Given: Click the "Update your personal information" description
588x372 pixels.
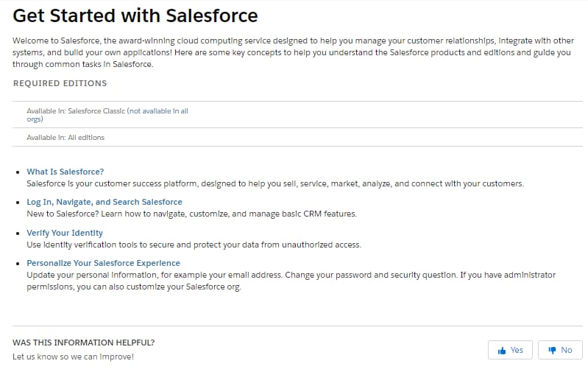Looking at the screenshot, I should (x=291, y=281).
